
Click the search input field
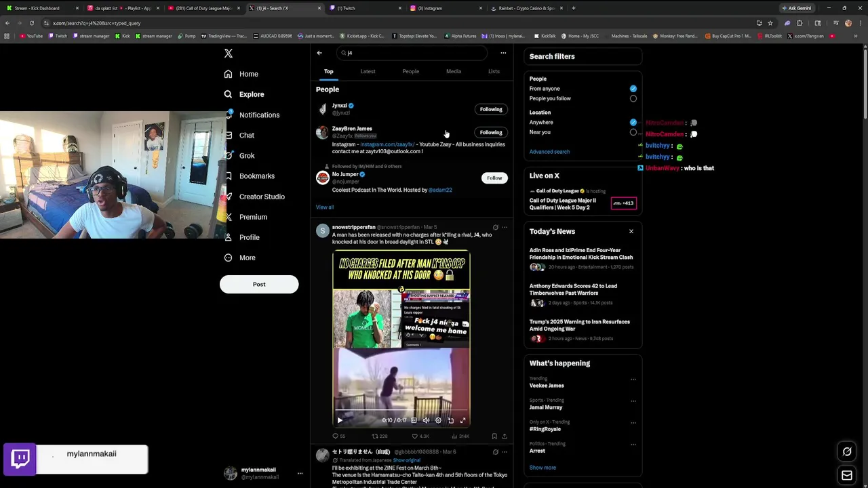point(412,53)
